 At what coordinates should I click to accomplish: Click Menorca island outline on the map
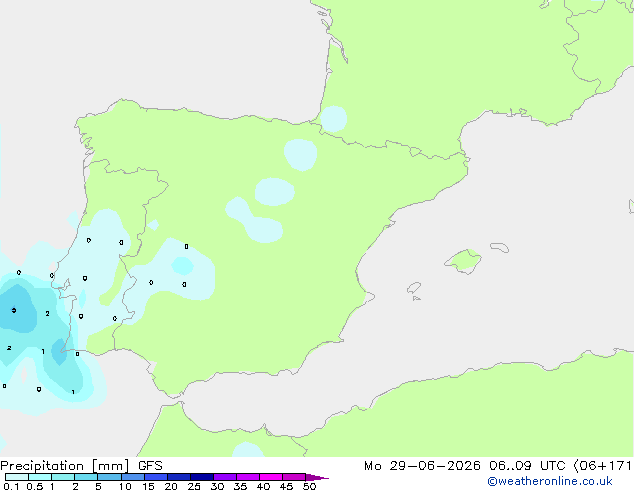coord(500,247)
